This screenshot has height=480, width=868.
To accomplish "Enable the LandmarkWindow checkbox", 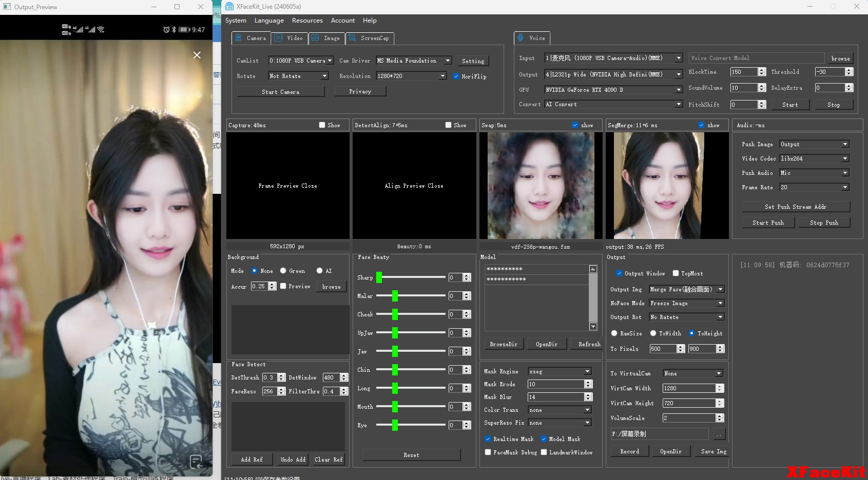I will click(544, 452).
